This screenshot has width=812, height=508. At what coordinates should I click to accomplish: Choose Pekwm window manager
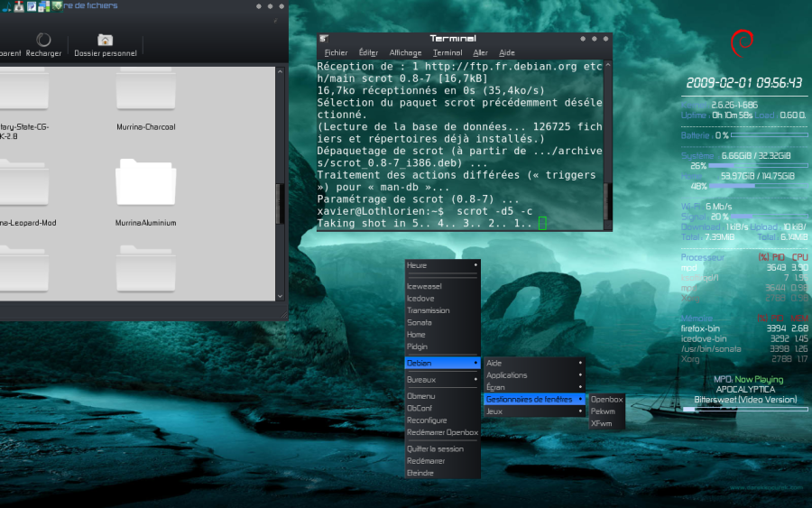click(x=606, y=411)
